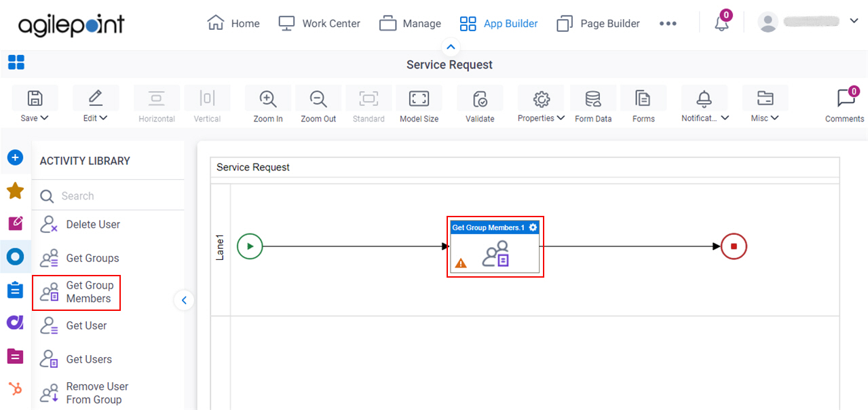The width and height of the screenshot is (868, 410).
Task: Open Form Data
Action: pyautogui.click(x=593, y=105)
